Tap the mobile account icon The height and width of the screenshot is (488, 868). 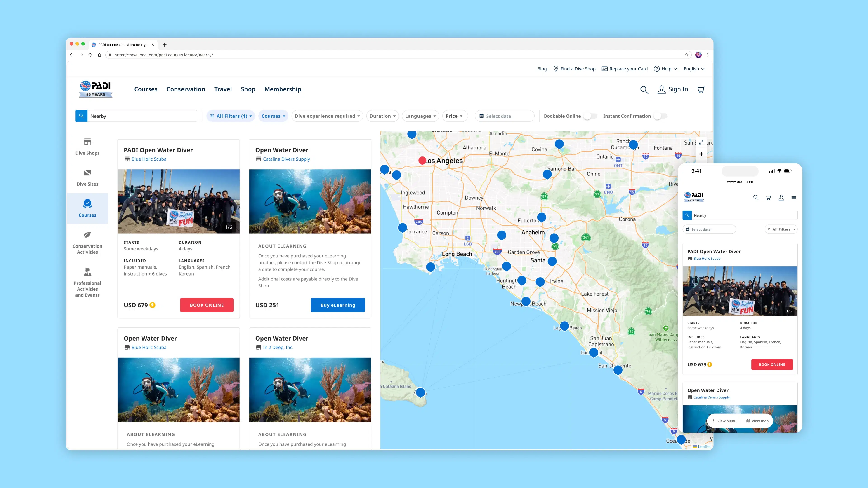click(x=781, y=198)
